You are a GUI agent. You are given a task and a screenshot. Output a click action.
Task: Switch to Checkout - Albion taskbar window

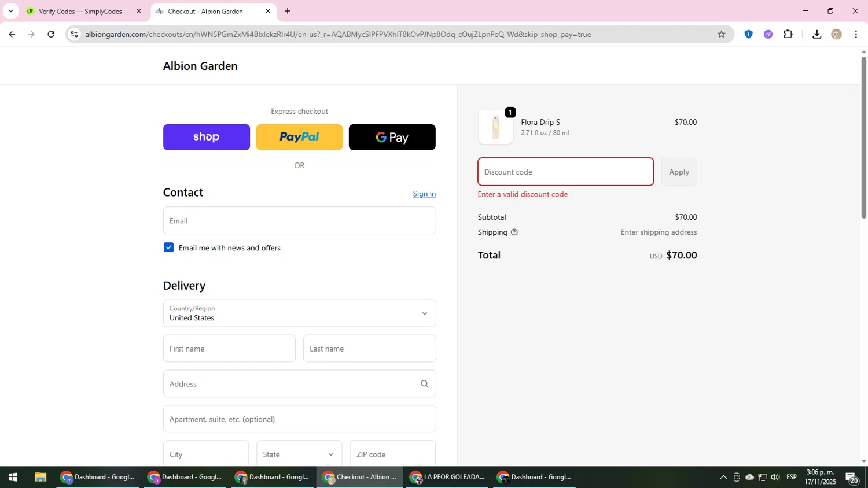[360, 477]
